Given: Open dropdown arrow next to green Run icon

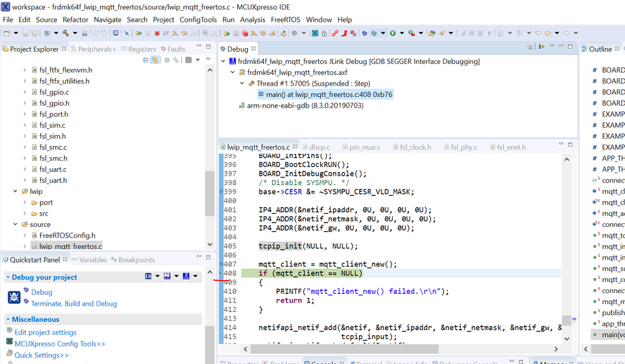Looking at the screenshot, I should (x=402, y=33).
